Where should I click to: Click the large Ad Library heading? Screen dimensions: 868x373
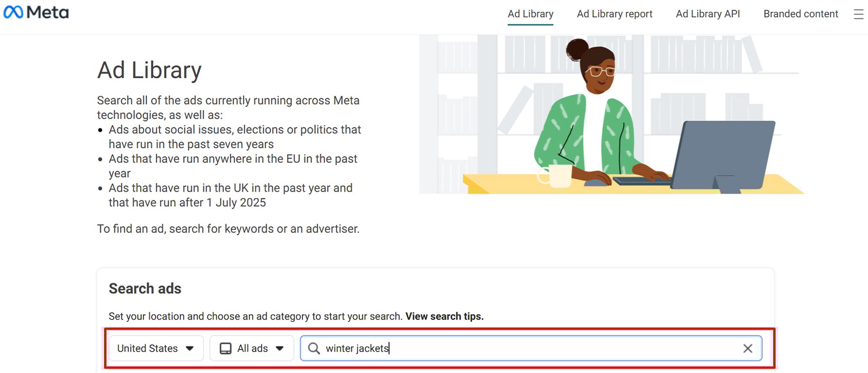pyautogui.click(x=149, y=70)
